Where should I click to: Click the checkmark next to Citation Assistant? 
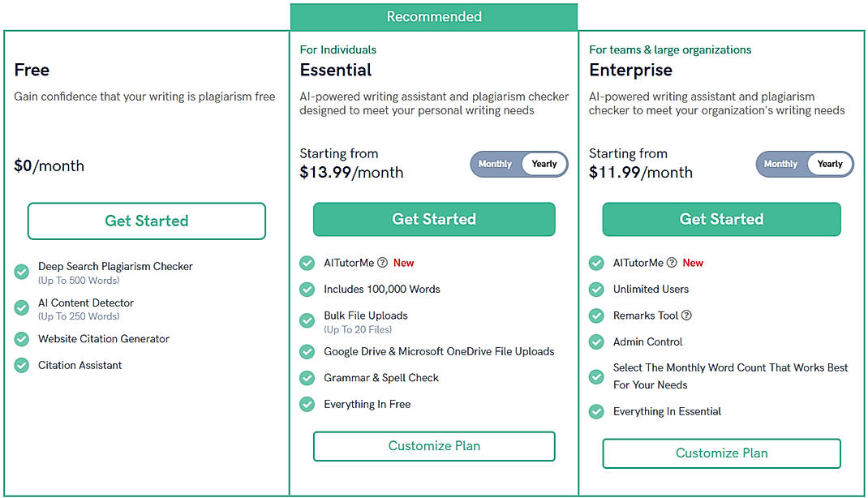pos(21,365)
